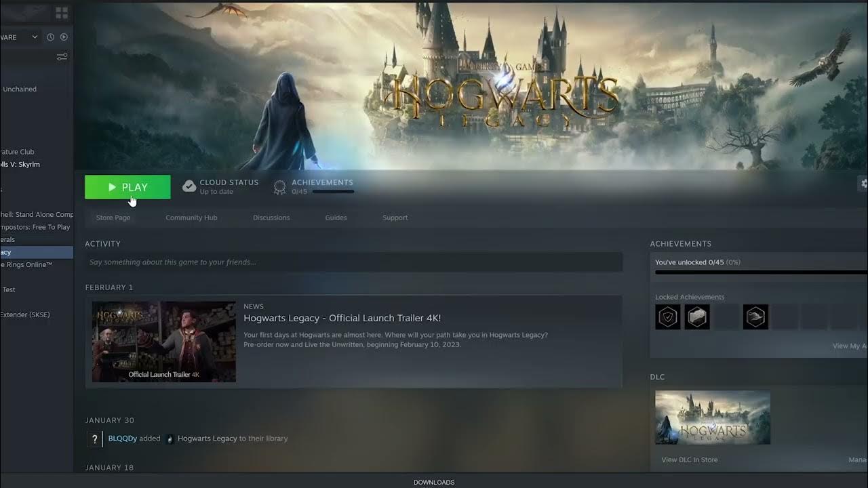The width and height of the screenshot is (868, 488).
Task: Select the 'Stand Alone Complex' game entry
Action: (x=37, y=214)
